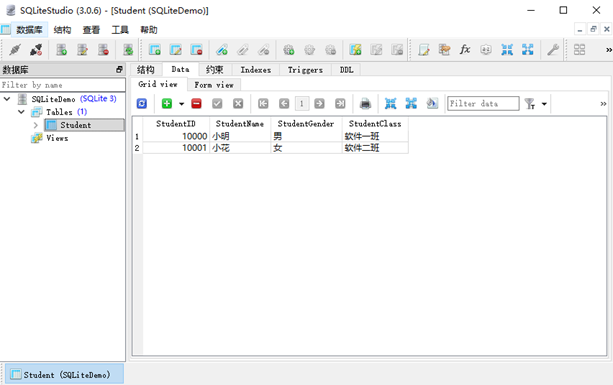Expand data toolbar overflow chevron

tap(603, 104)
